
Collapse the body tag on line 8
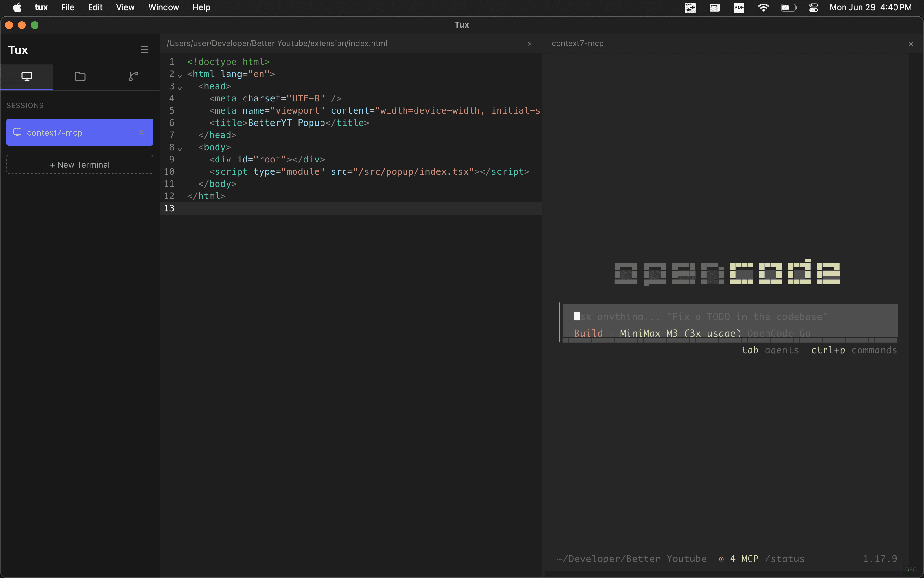pos(180,149)
